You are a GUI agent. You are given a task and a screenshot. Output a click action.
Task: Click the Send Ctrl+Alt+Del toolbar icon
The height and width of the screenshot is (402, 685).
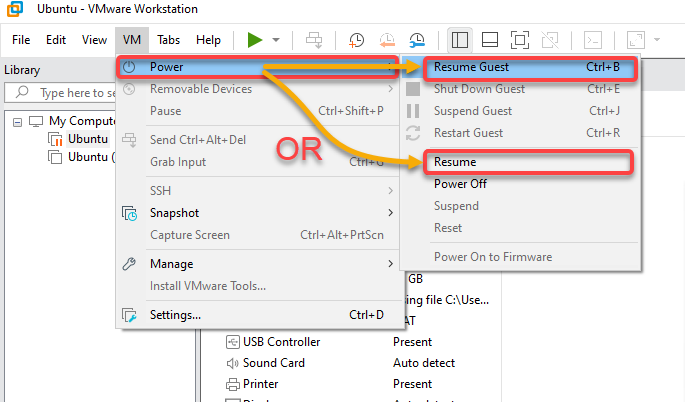[x=314, y=40]
